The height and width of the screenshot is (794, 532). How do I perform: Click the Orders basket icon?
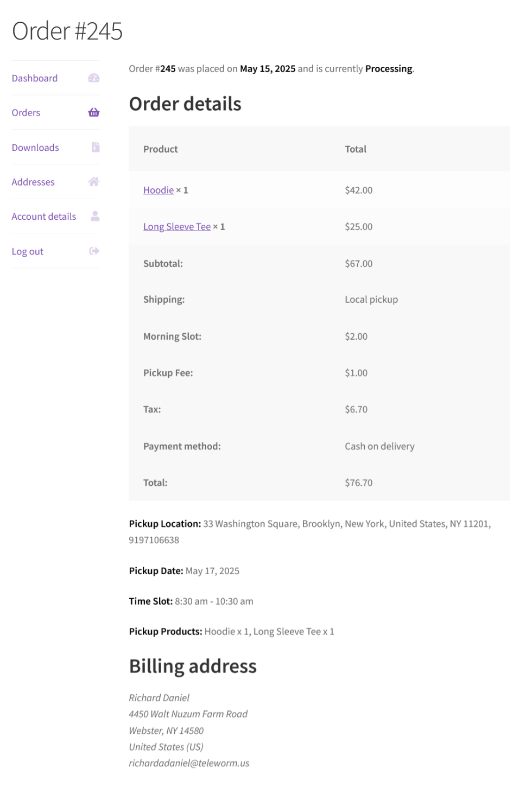tap(94, 113)
